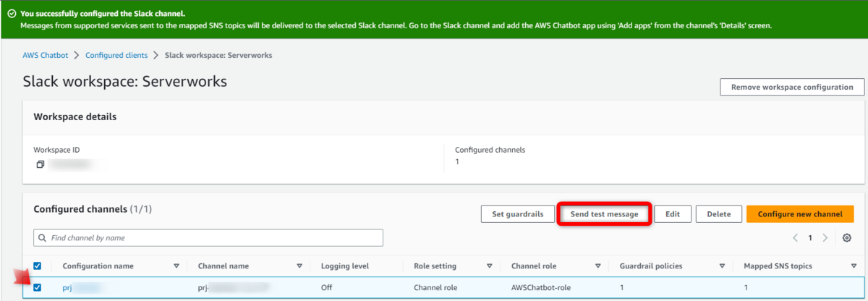Go to previous page of channels
The image size is (868, 301).
click(x=796, y=237)
